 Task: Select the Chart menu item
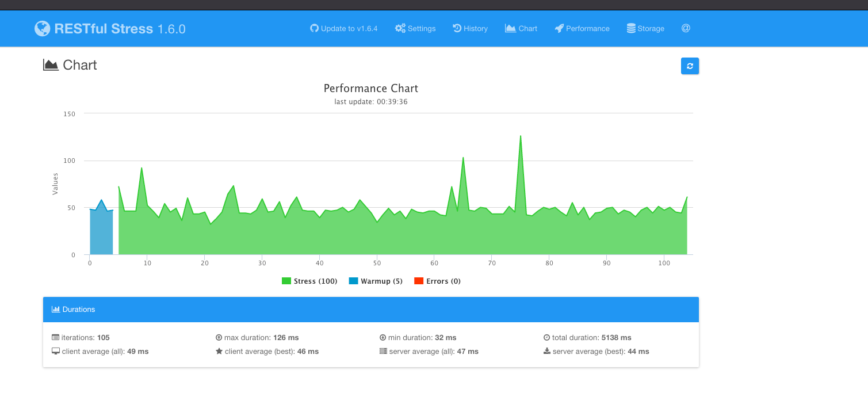coord(521,28)
